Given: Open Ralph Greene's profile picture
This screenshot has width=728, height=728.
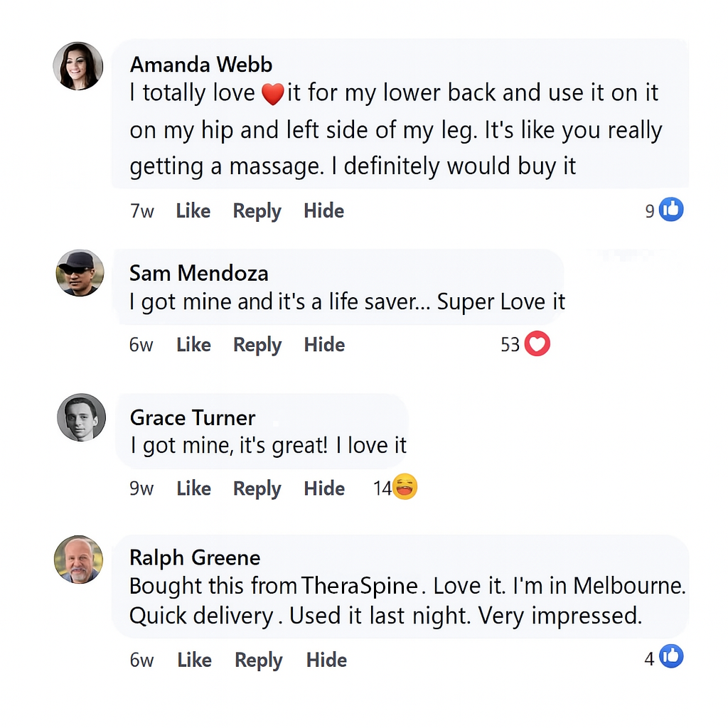Looking at the screenshot, I should pos(78,560).
